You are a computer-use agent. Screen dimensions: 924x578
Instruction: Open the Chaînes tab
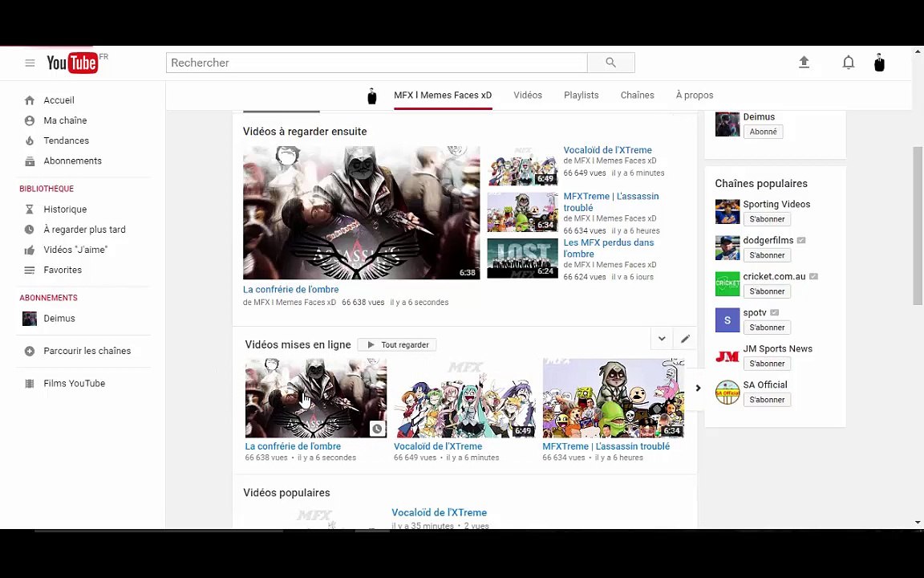pyautogui.click(x=637, y=95)
